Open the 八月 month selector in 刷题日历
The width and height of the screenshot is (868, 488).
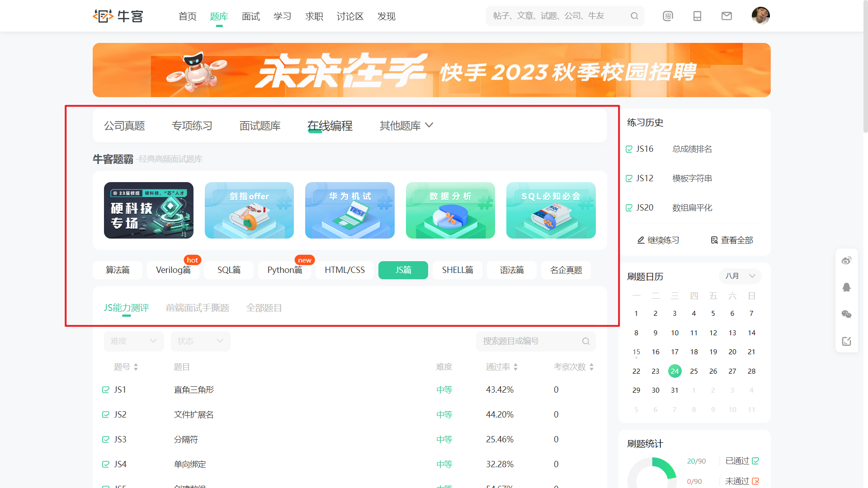click(740, 276)
